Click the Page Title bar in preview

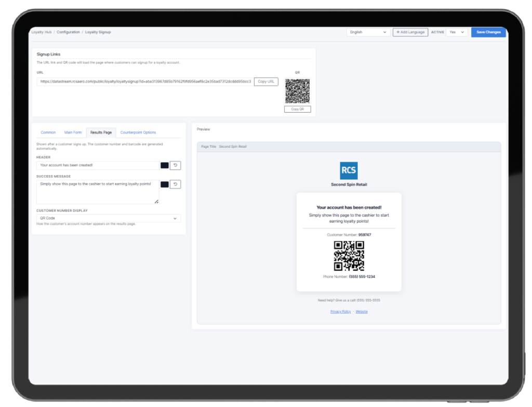[x=349, y=147]
